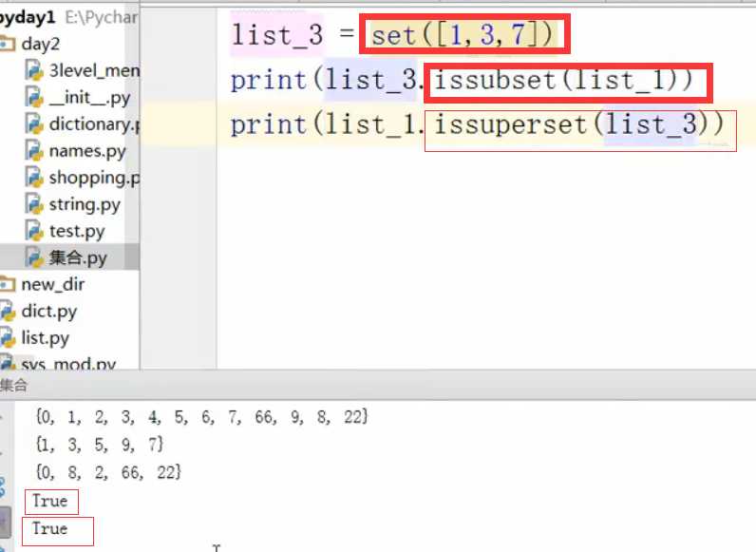Click the file icon beside __init__.py

coord(34,98)
